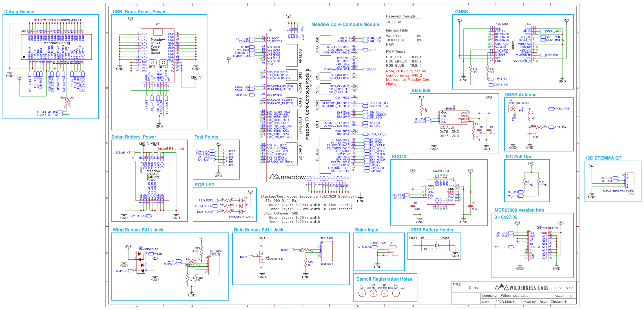Select the H4 M2 stencil hole symbol
The height and width of the screenshot is (310, 644).
pos(396,293)
